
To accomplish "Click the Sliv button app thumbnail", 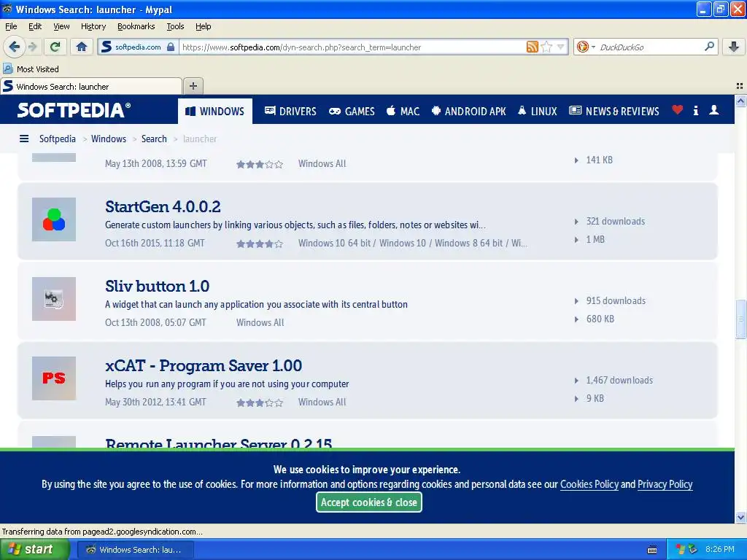I will pyautogui.click(x=54, y=298).
